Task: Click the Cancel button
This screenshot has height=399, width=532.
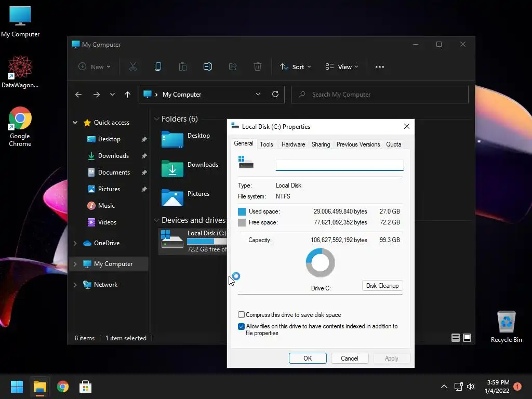Action: 350,358
